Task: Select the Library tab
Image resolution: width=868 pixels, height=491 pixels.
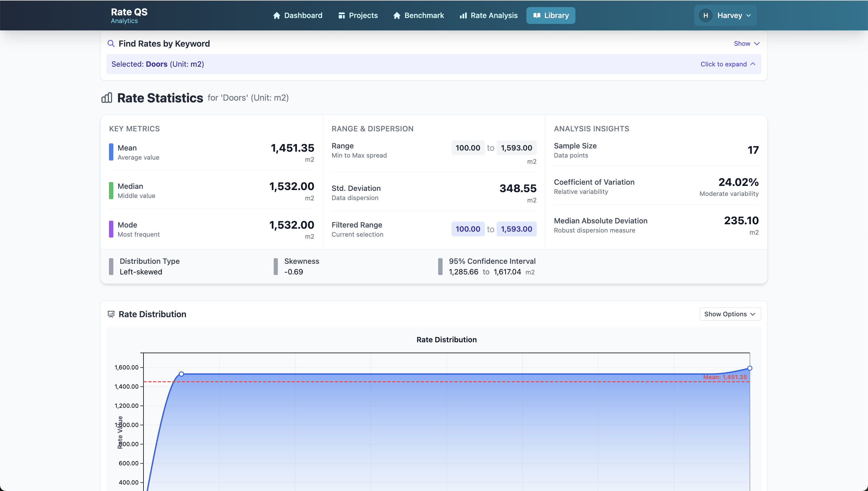Action: pos(551,16)
